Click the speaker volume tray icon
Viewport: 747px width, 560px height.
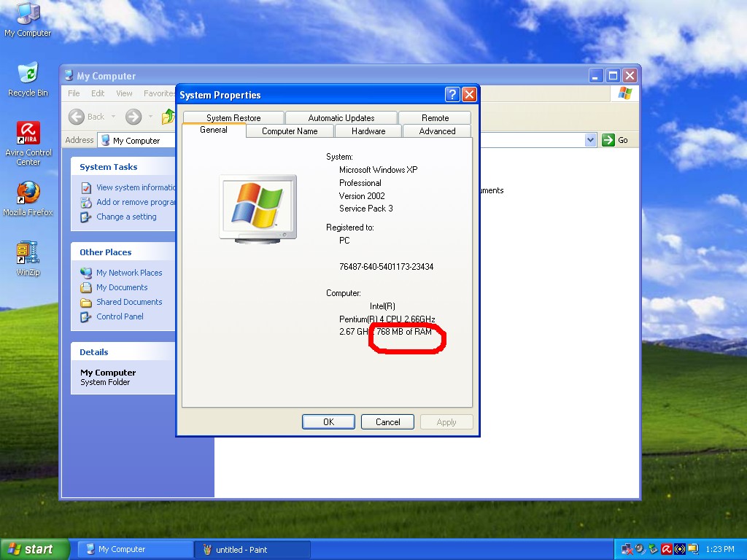coord(640,549)
